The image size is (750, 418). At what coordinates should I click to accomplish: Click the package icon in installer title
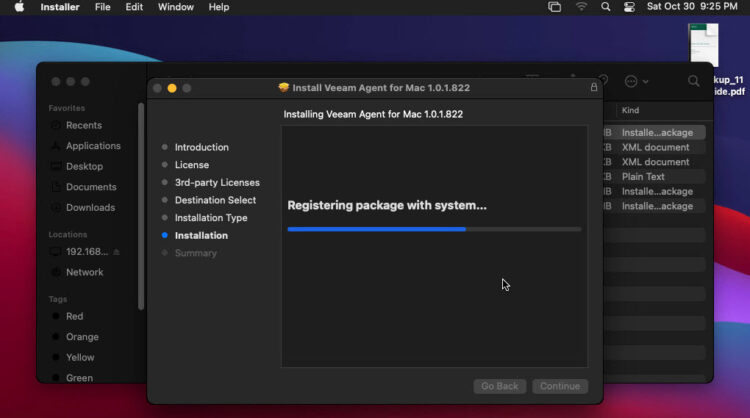pos(284,87)
